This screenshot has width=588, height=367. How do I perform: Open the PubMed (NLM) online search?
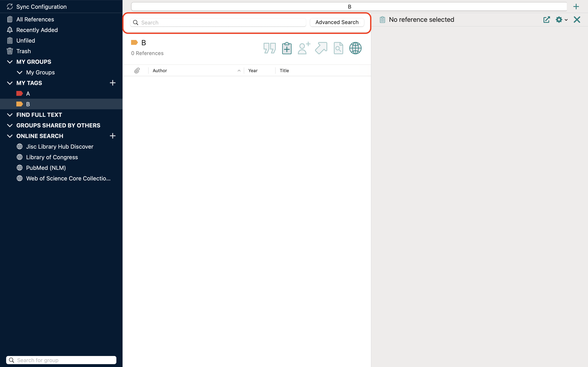pos(46,168)
